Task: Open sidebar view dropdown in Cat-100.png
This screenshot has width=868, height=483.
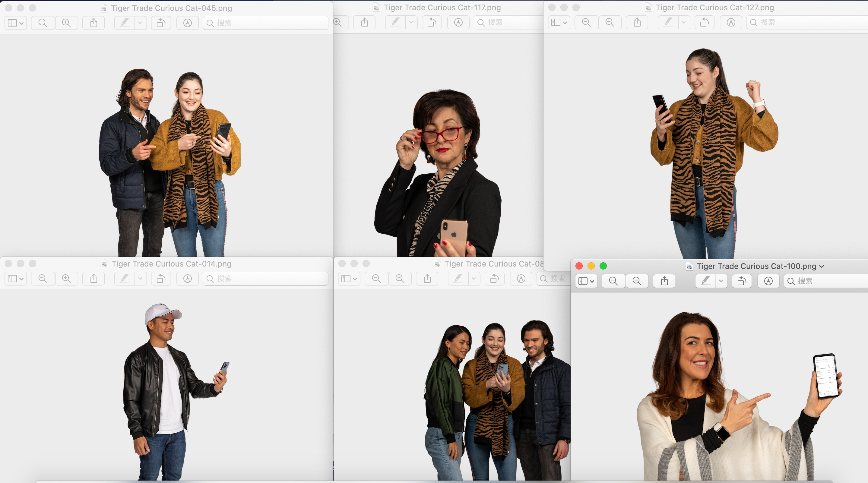Action: 586,281
